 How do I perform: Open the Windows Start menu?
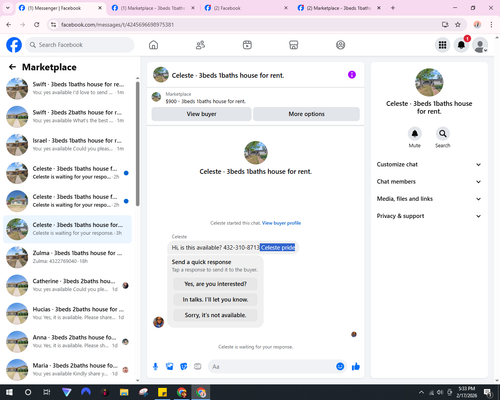[x=9, y=392]
